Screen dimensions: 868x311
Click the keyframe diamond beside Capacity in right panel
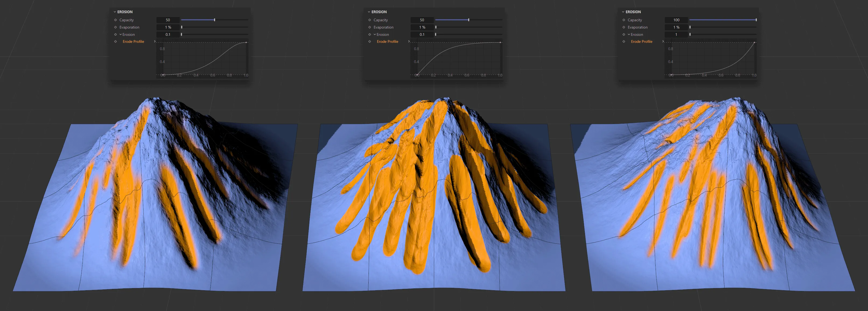click(x=624, y=20)
